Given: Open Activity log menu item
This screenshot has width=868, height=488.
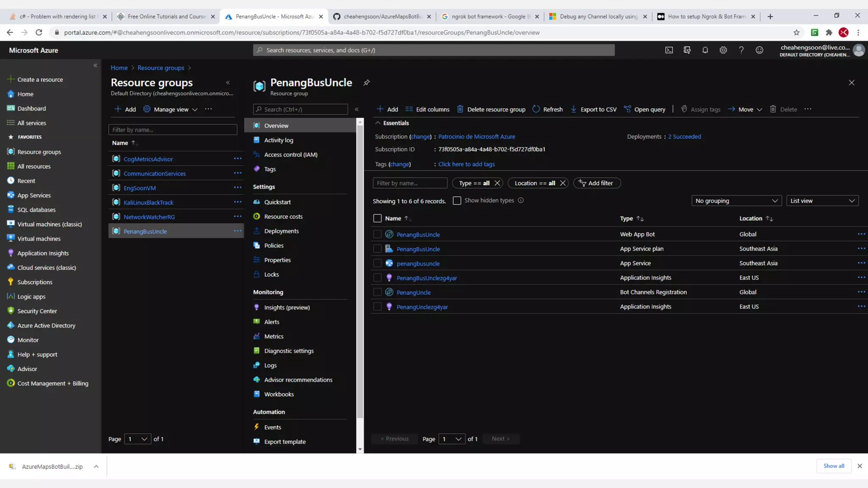Looking at the screenshot, I should click(x=278, y=140).
